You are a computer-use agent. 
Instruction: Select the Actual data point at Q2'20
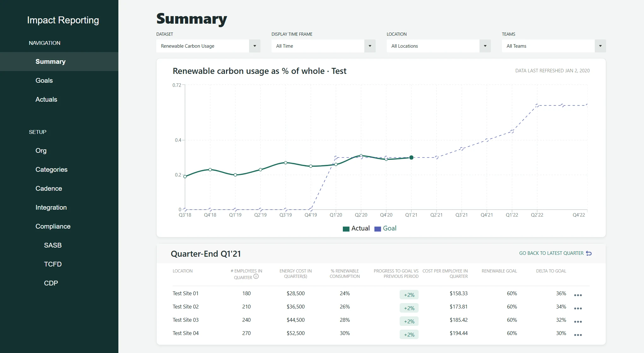point(361,156)
